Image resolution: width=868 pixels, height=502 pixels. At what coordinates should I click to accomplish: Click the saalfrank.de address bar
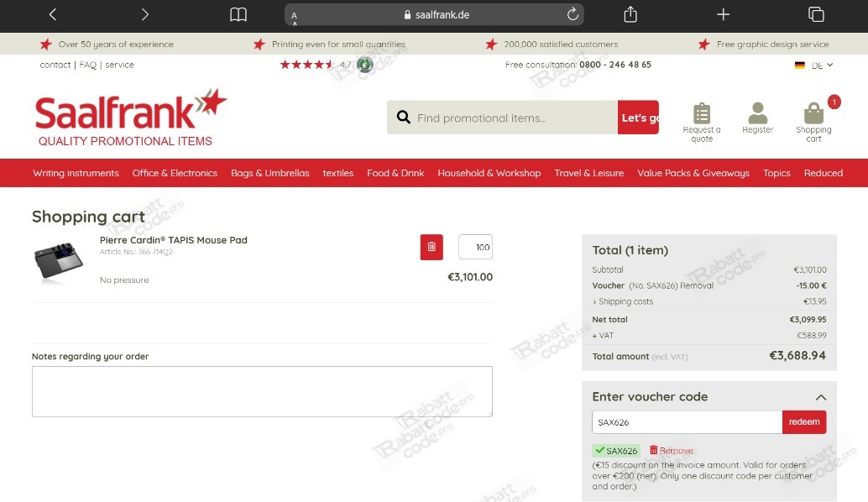(x=434, y=15)
